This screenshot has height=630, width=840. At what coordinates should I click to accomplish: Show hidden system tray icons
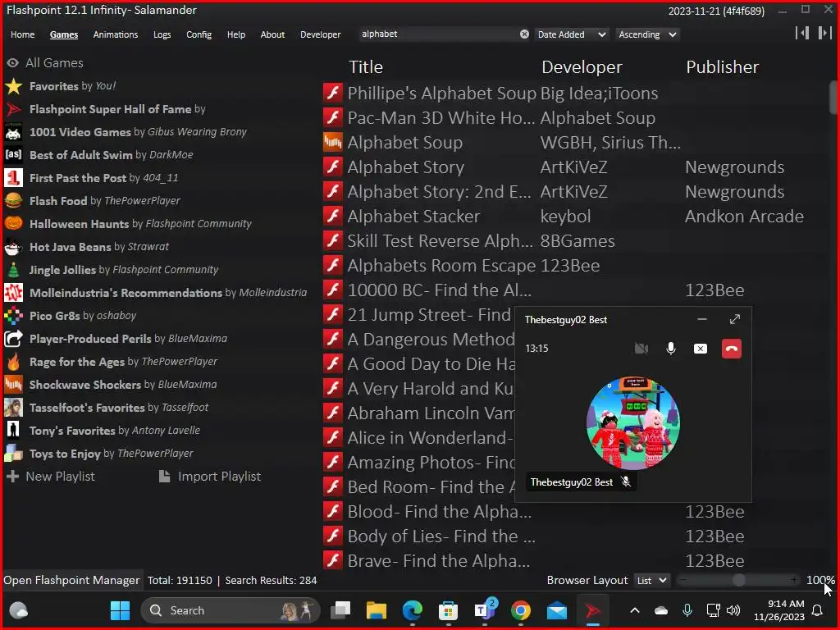point(635,610)
